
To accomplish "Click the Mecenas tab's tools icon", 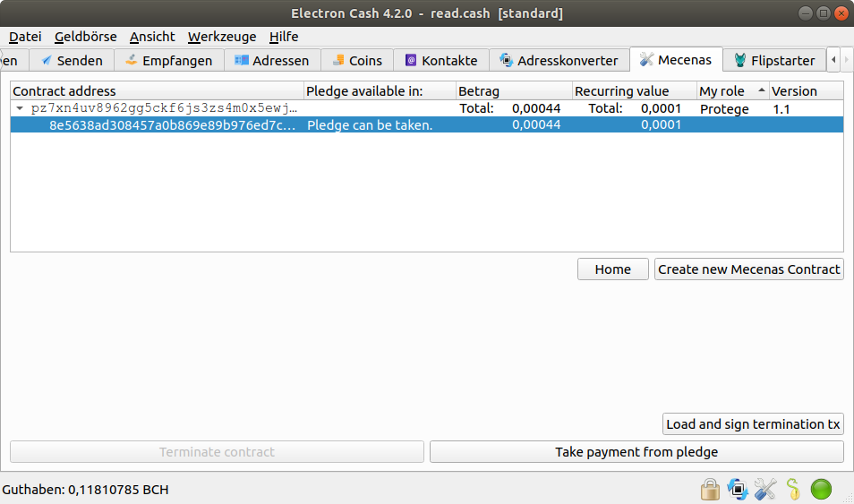I will pyautogui.click(x=646, y=59).
